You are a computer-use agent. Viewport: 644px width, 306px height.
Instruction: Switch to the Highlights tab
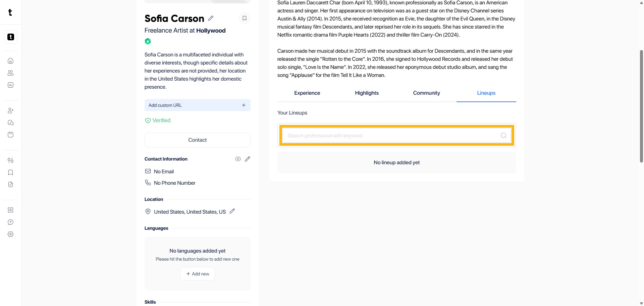click(367, 93)
